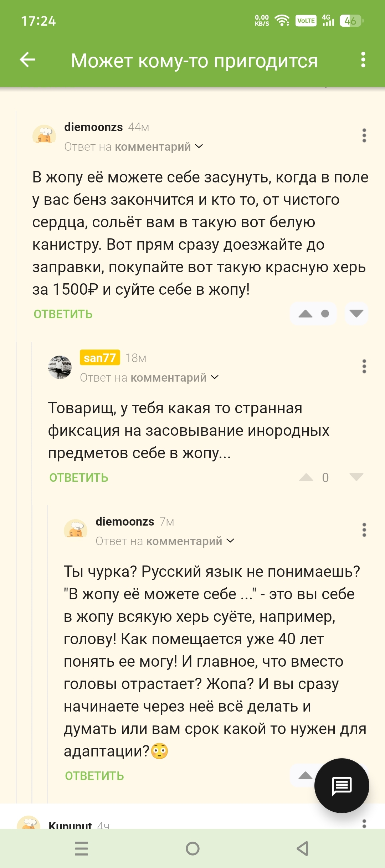Open the post overflow menu in header
This screenshot has width=385, height=868.
pos(363,60)
